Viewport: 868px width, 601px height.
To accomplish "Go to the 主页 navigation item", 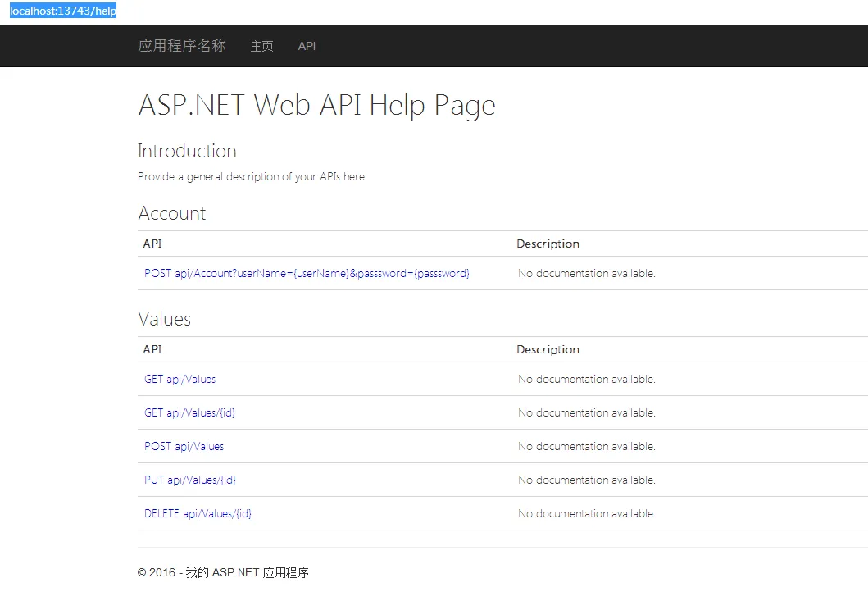I will 262,46.
